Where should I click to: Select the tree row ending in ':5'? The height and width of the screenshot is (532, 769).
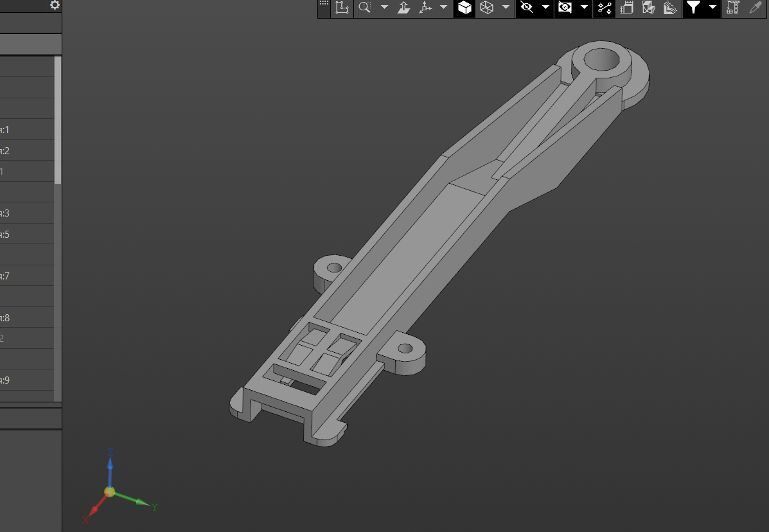point(26,234)
